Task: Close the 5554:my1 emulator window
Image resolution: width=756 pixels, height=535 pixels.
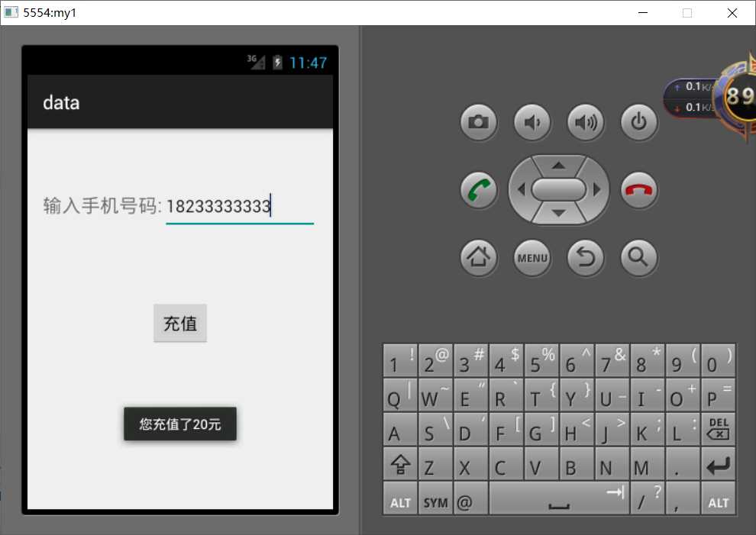Action: pos(732,12)
